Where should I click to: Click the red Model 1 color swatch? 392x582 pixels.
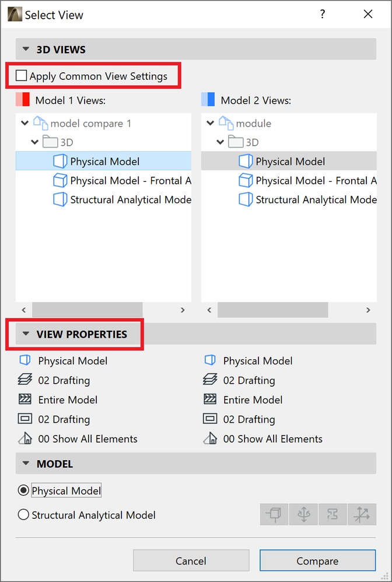tap(22, 100)
